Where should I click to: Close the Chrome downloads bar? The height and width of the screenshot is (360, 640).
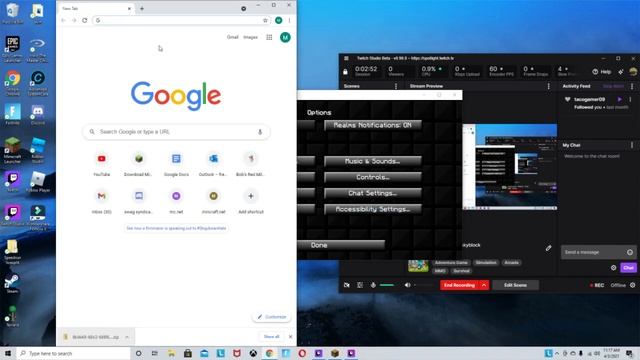(x=290, y=337)
